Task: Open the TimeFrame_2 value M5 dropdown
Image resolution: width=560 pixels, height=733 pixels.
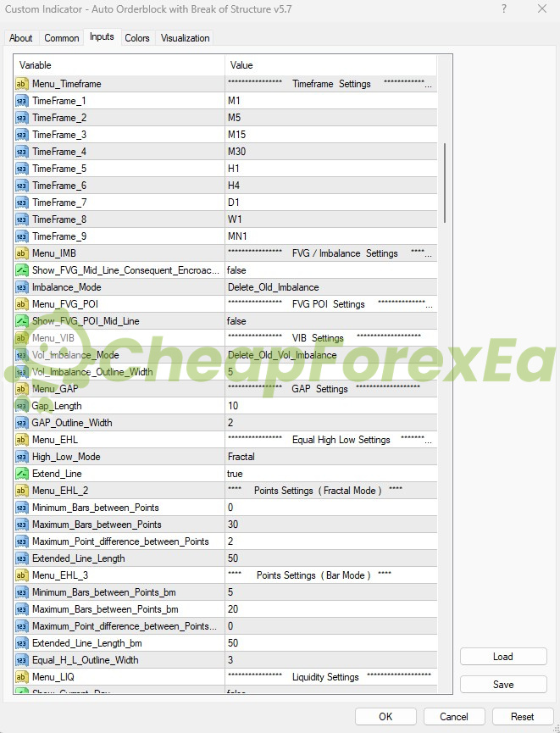Action: point(331,118)
